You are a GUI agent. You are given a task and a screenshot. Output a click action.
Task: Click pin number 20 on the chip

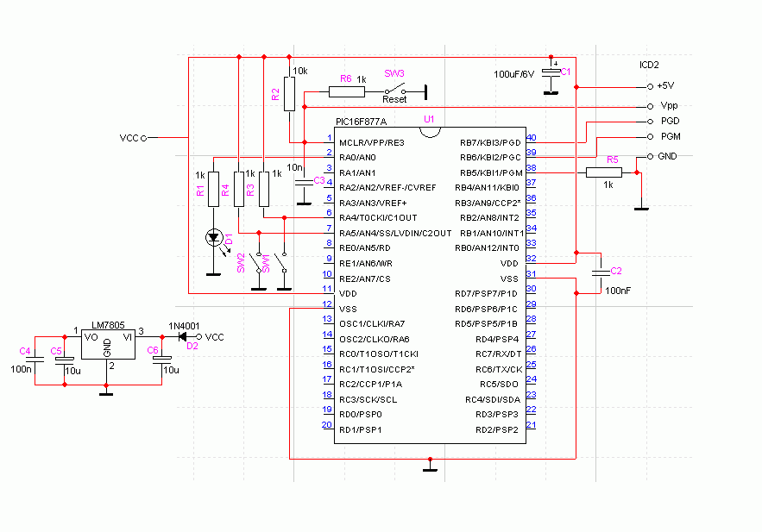(x=327, y=425)
